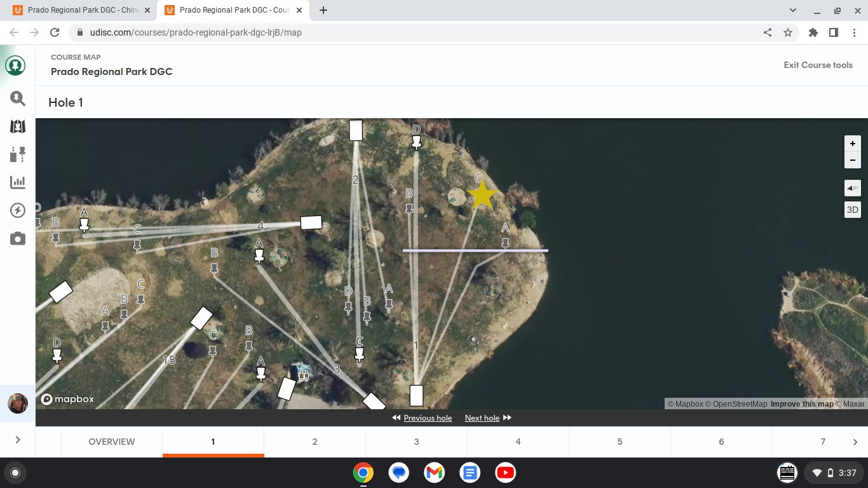Viewport: 868px width, 488px height.
Task: Reset map compass bearing
Action: pos(853,188)
